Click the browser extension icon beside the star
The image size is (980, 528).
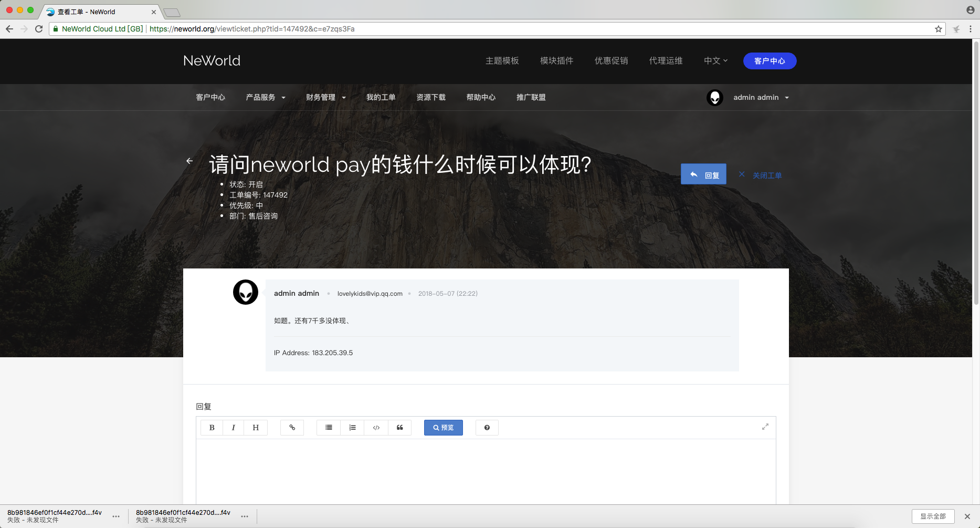pyautogui.click(x=956, y=29)
